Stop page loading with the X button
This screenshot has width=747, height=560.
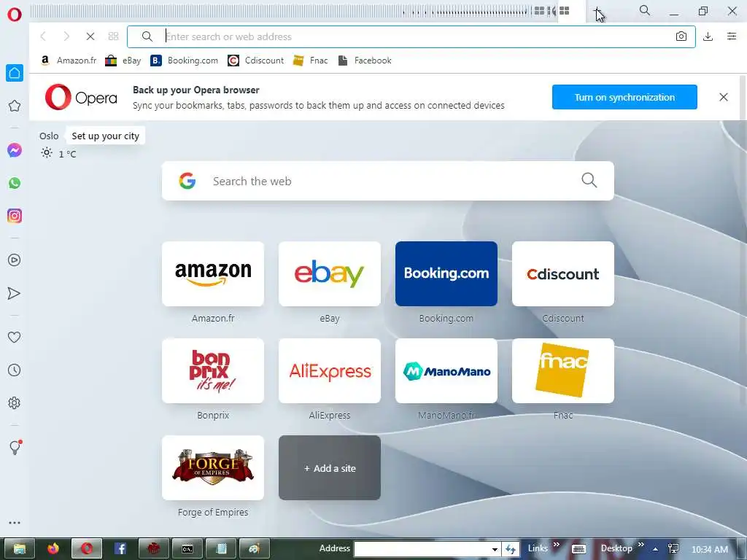point(90,36)
